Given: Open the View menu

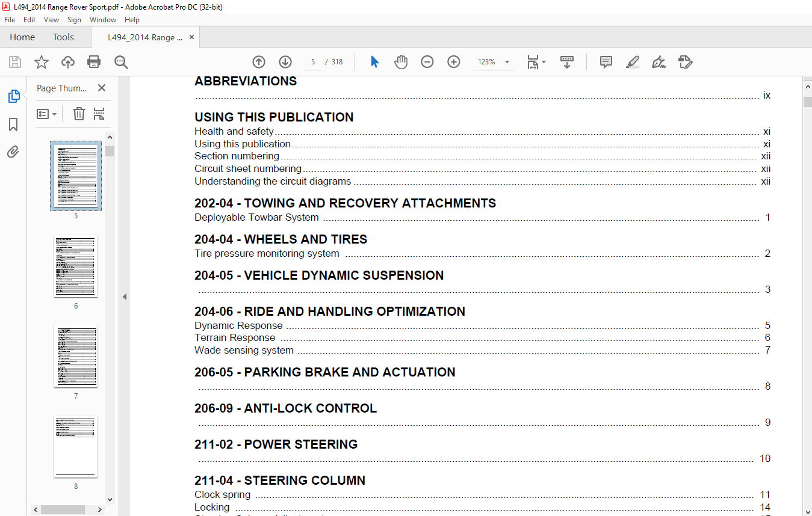Looking at the screenshot, I should click(52, 20).
